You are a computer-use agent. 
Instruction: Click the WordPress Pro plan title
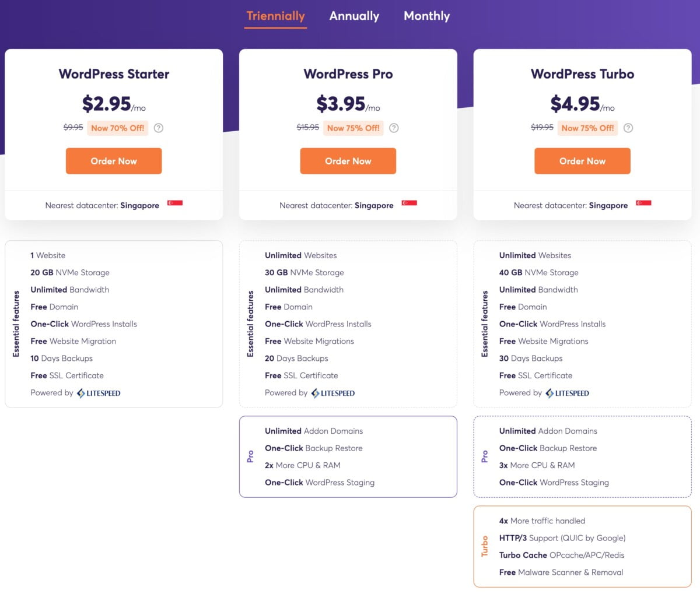pyautogui.click(x=348, y=74)
